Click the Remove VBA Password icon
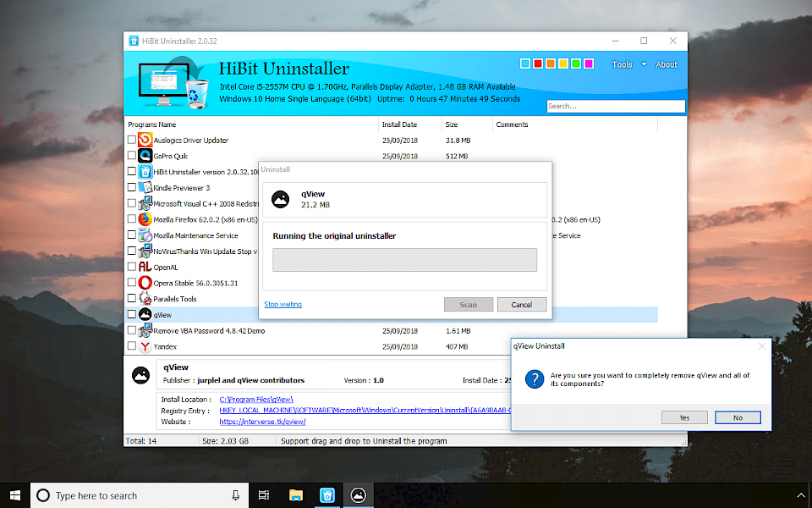 145,330
